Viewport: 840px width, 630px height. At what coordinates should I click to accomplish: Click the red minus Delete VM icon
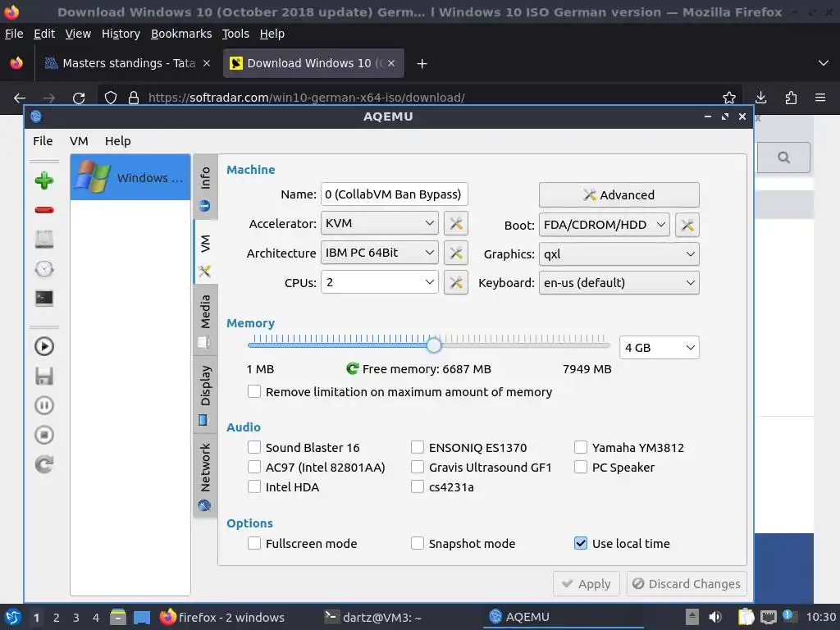pyautogui.click(x=44, y=209)
